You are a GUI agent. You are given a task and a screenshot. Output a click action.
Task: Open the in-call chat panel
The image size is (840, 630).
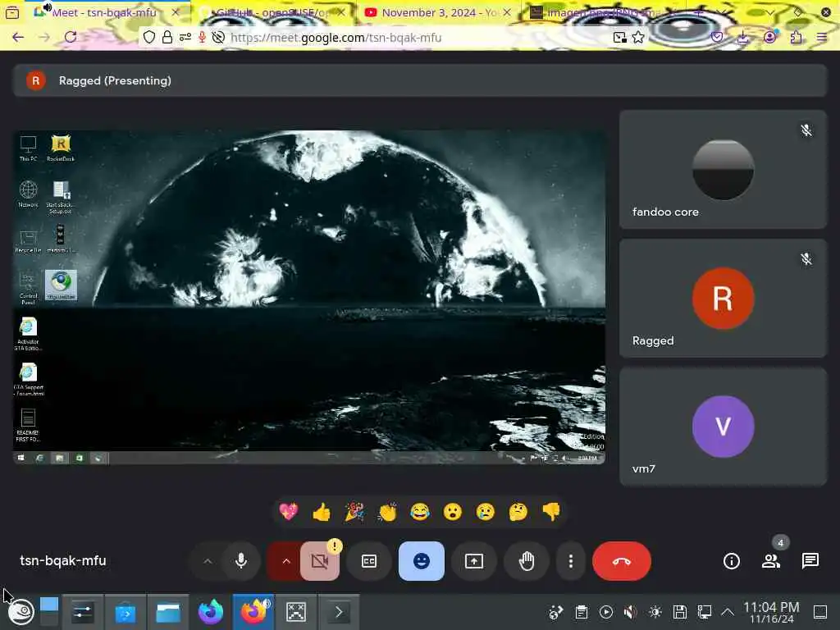[x=810, y=561]
